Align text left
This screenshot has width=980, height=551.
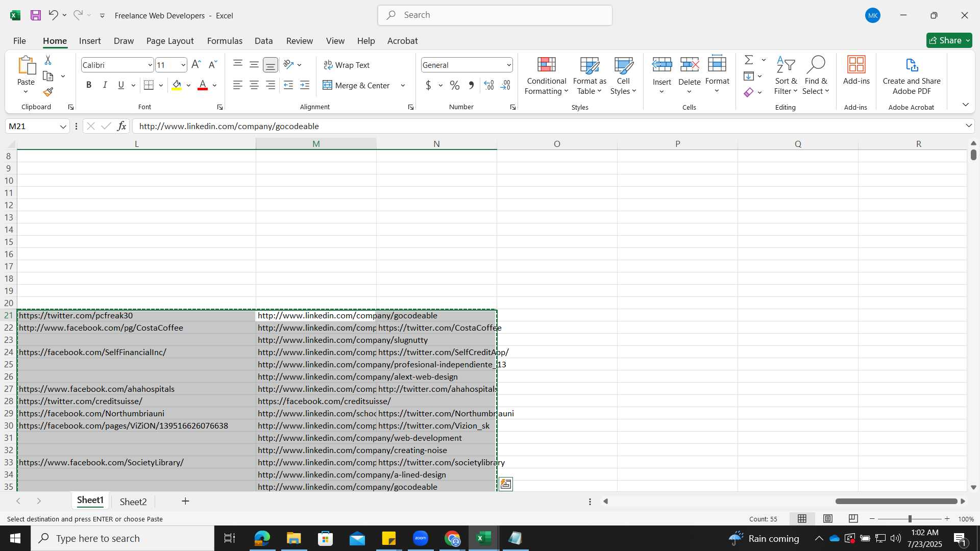click(238, 85)
